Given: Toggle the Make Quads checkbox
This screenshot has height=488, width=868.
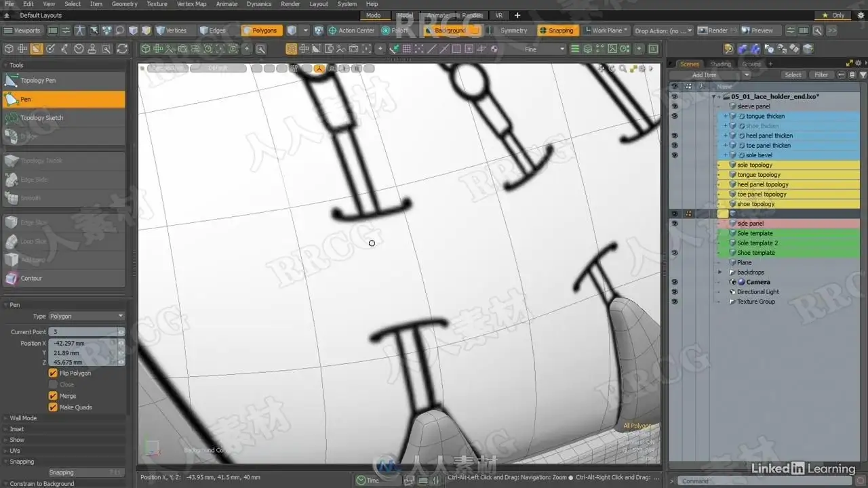Looking at the screenshot, I should [53, 407].
